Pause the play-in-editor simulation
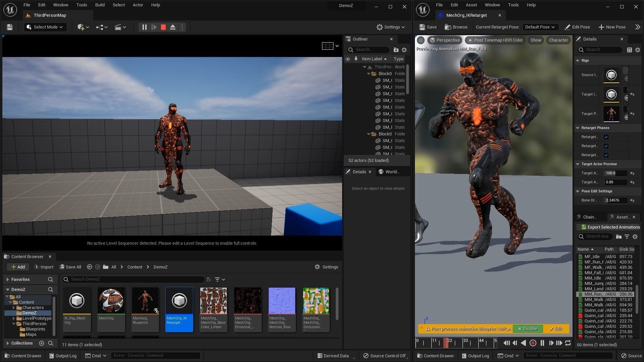This screenshot has height=362, width=644. point(144,27)
